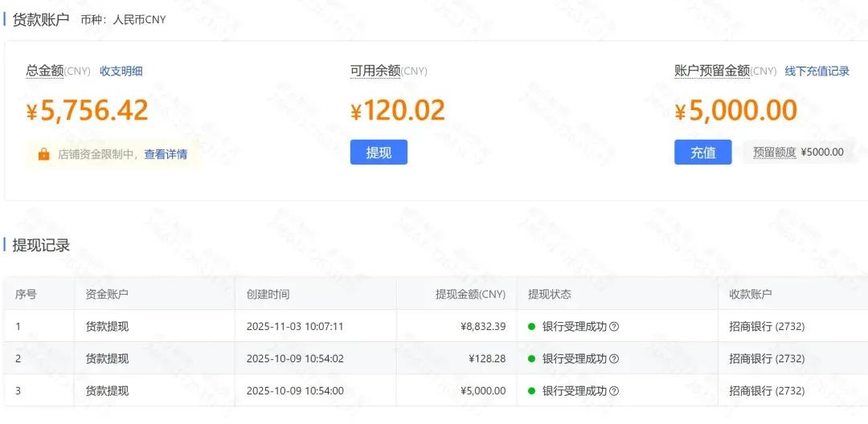Click the 创建时间 column header
Viewport: 868px width, 424px height.
[268, 294]
